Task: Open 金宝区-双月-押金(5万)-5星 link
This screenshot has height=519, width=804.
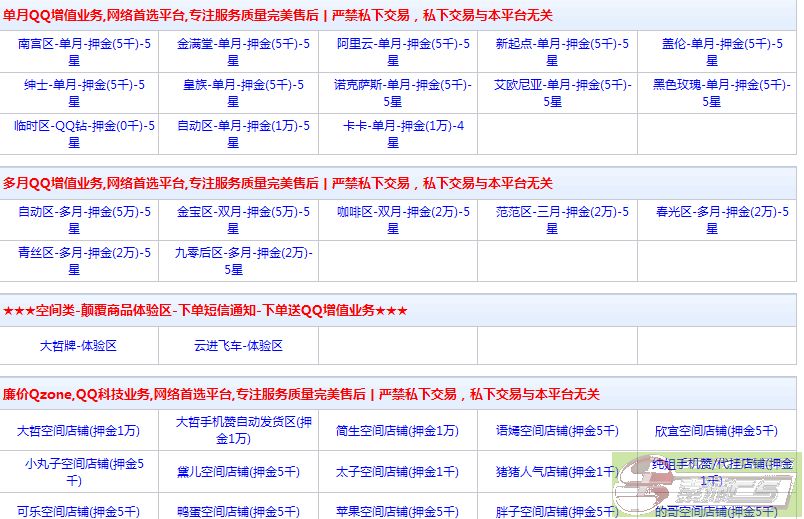Action: coord(243,220)
